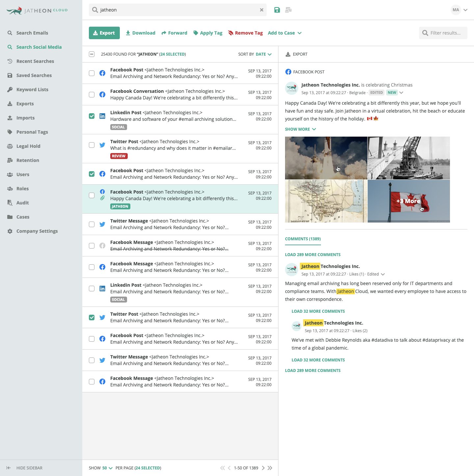The height and width of the screenshot is (476, 474).
Task: Check the first Twitter Message row checkbox
Action: (x=92, y=224)
